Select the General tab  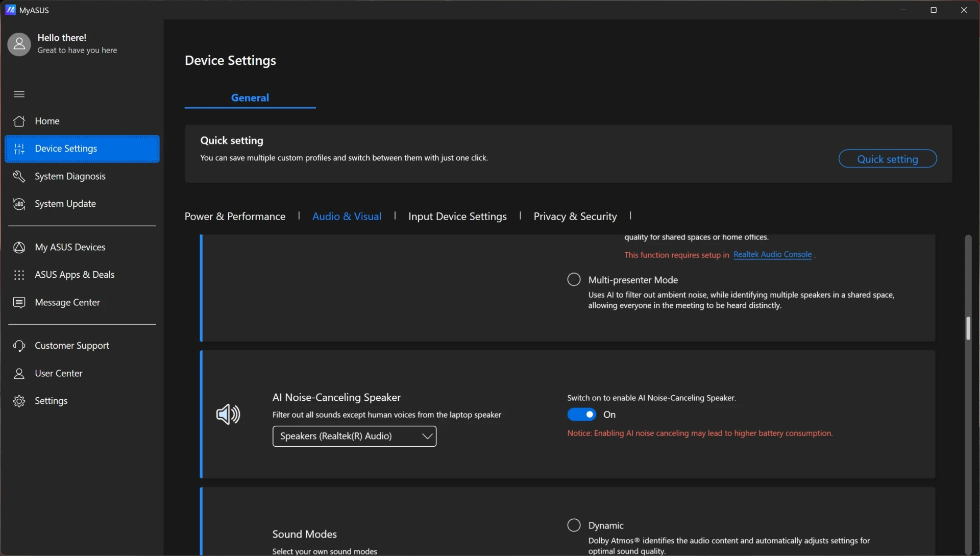(250, 98)
